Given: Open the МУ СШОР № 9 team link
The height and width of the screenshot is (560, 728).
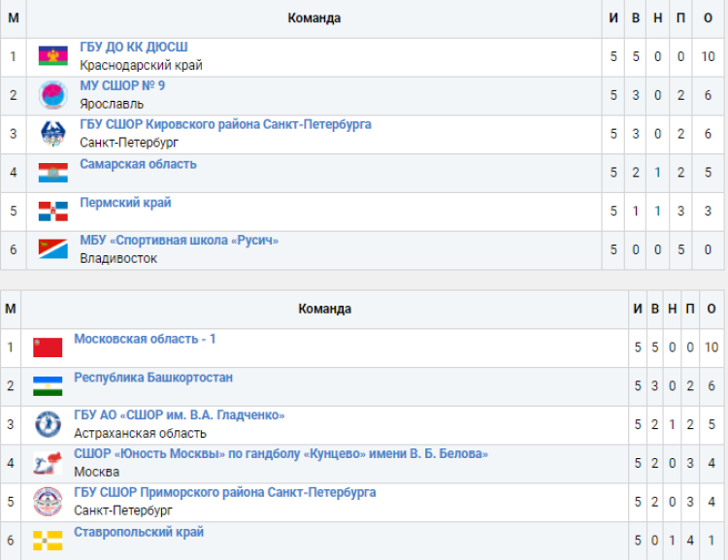Looking at the screenshot, I should [x=122, y=86].
